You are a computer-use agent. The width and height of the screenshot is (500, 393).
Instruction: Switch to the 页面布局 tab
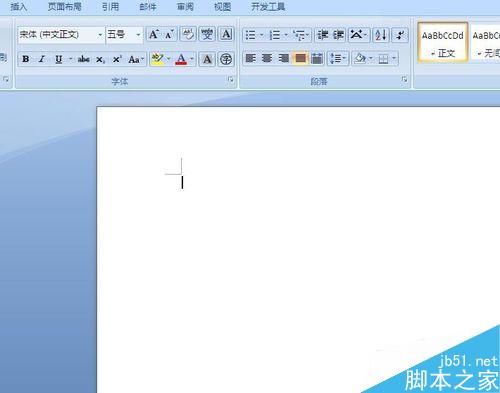(x=64, y=7)
